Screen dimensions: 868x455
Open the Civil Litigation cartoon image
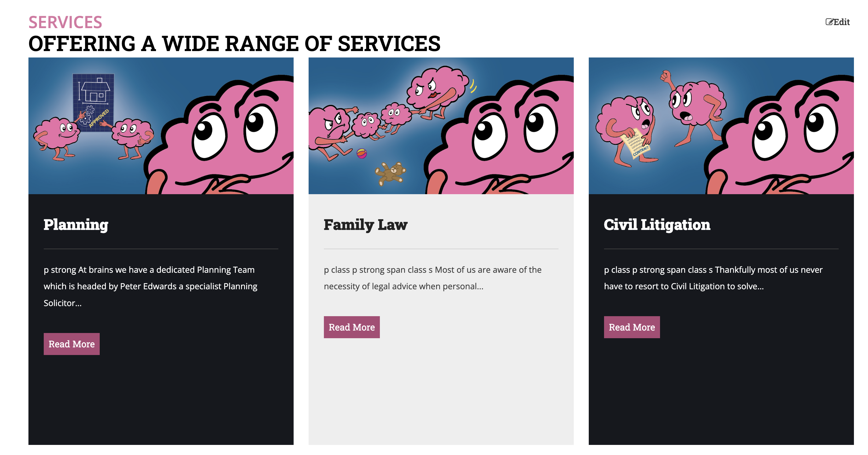pos(721,126)
